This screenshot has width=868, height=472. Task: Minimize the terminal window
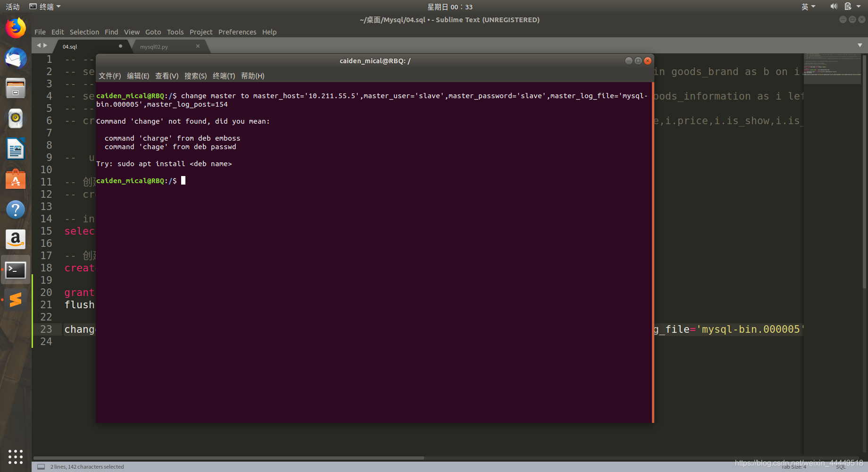(x=629, y=61)
